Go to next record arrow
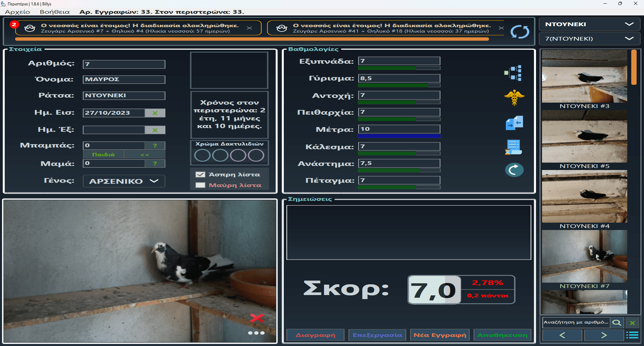Viewport: 644px width, 346px height. point(604,335)
